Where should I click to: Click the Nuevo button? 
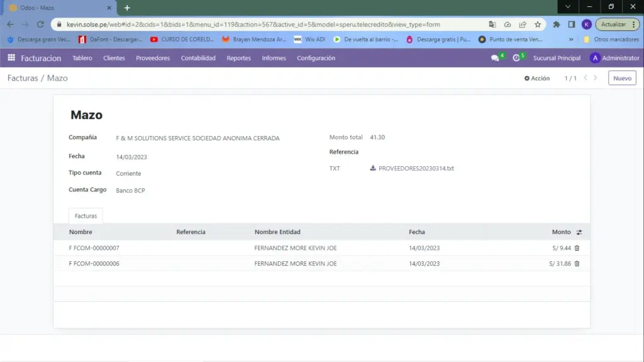pos(622,79)
